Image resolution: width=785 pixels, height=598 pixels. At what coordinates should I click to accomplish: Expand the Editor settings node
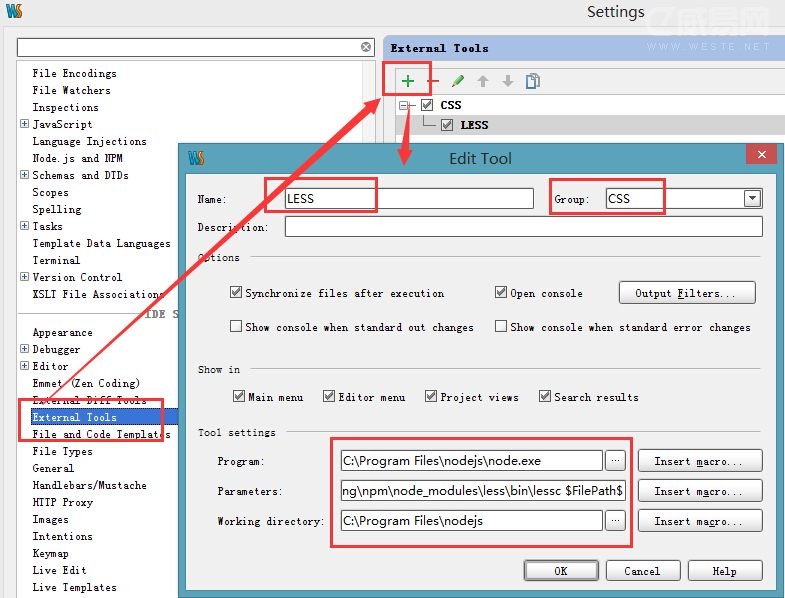(x=24, y=366)
